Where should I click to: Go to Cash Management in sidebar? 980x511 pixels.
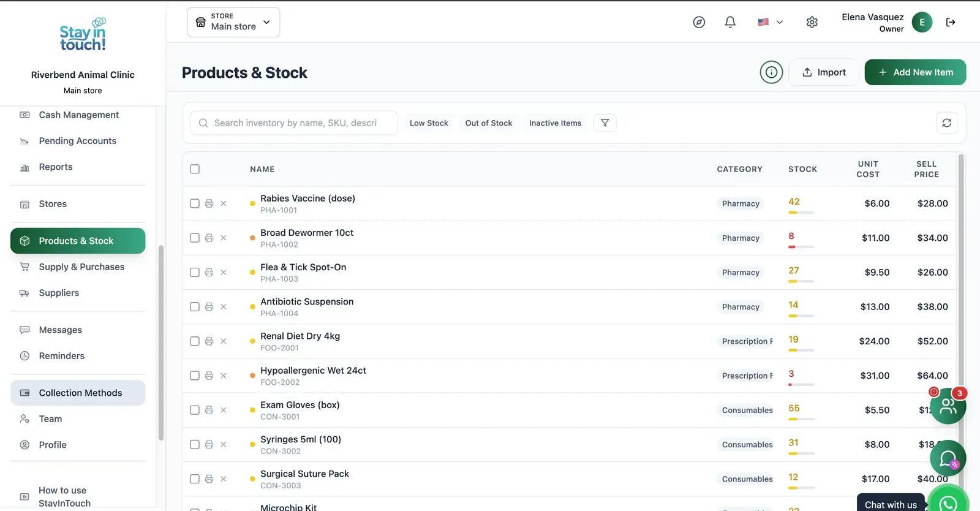[78, 115]
